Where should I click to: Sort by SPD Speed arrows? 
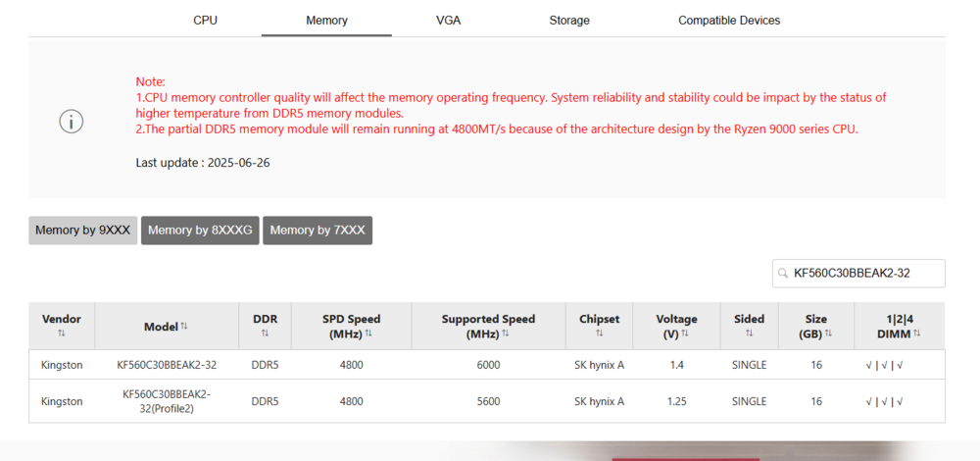pos(368,334)
